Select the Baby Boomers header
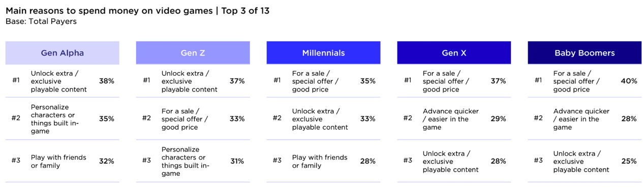The height and width of the screenshot is (191, 644). pyautogui.click(x=585, y=53)
